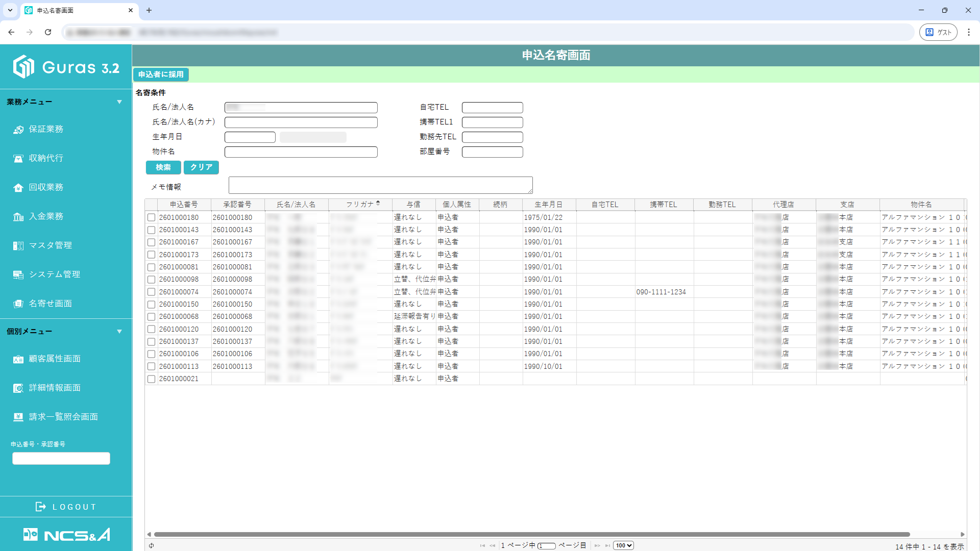Check the row for 2601000180
The width and height of the screenshot is (980, 551).
pos(152,218)
